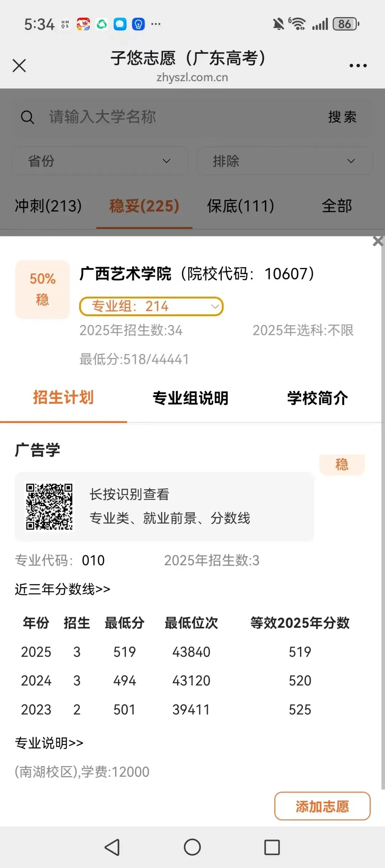Expand the 省份 dropdown
This screenshot has height=868, width=385.
[100, 161]
